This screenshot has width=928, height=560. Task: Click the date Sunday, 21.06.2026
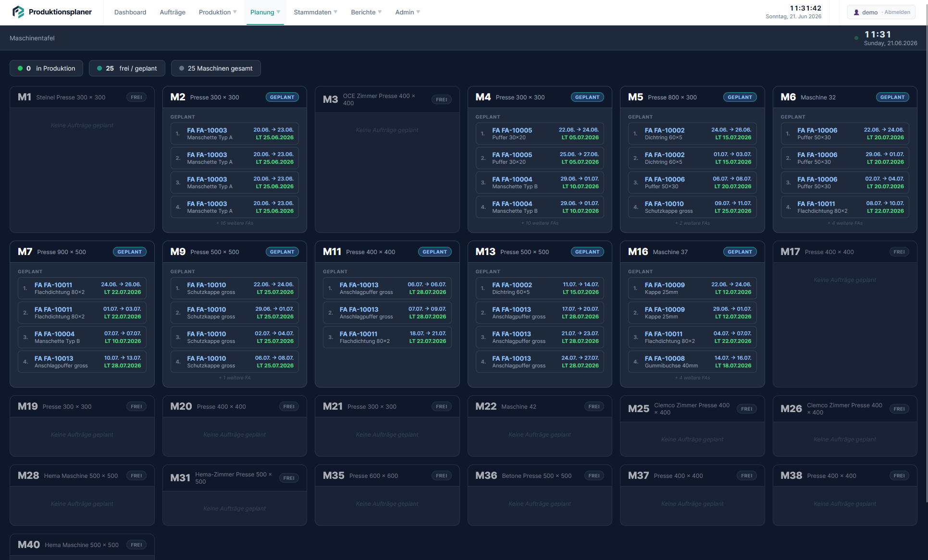click(x=891, y=43)
